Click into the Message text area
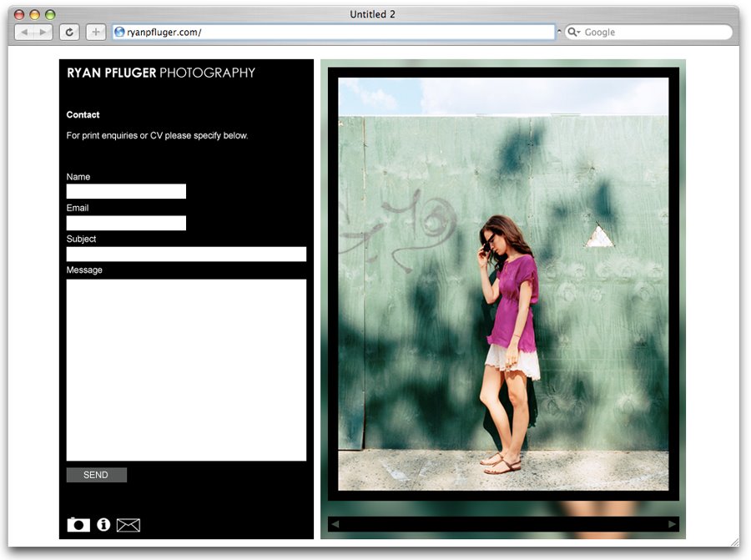The height and width of the screenshot is (560, 751). pos(186,370)
